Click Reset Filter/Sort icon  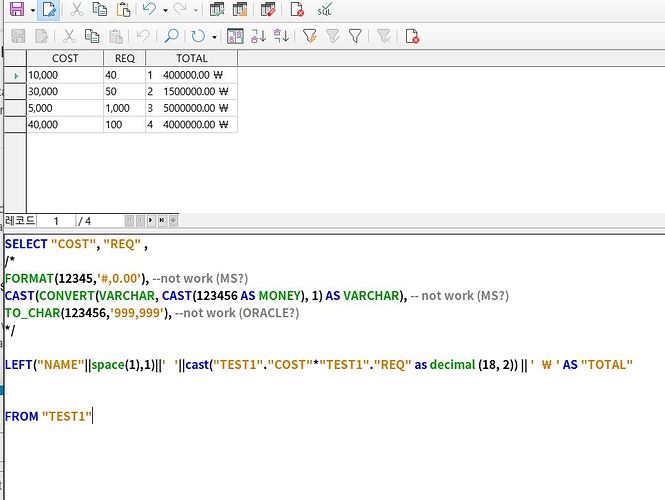pyautogui.click(x=384, y=36)
